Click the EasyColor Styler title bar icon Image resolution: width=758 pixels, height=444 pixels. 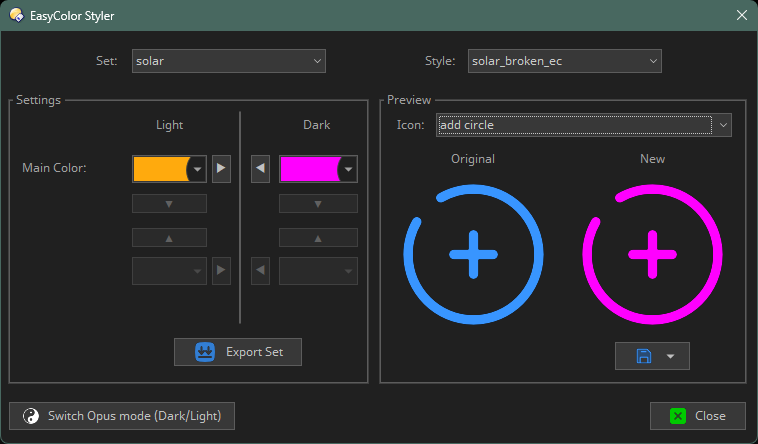pyautogui.click(x=16, y=15)
